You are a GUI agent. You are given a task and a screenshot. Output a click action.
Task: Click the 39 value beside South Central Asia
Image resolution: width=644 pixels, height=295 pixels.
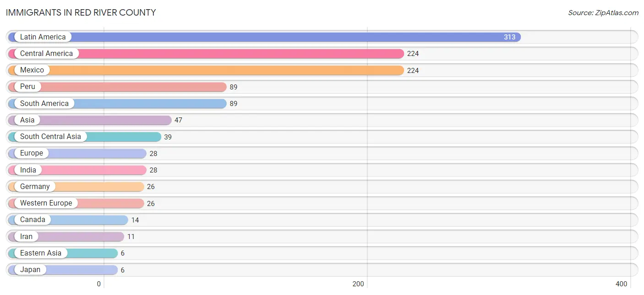168,137
